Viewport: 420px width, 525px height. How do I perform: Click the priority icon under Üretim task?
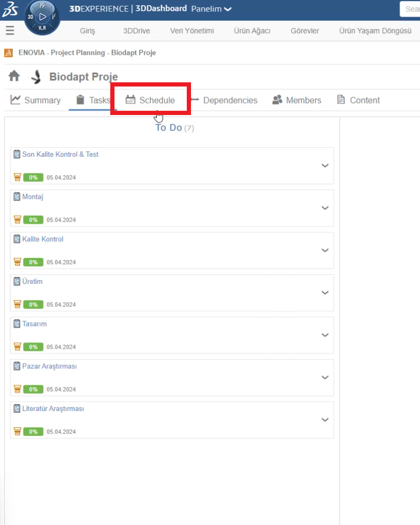pyautogui.click(x=17, y=304)
